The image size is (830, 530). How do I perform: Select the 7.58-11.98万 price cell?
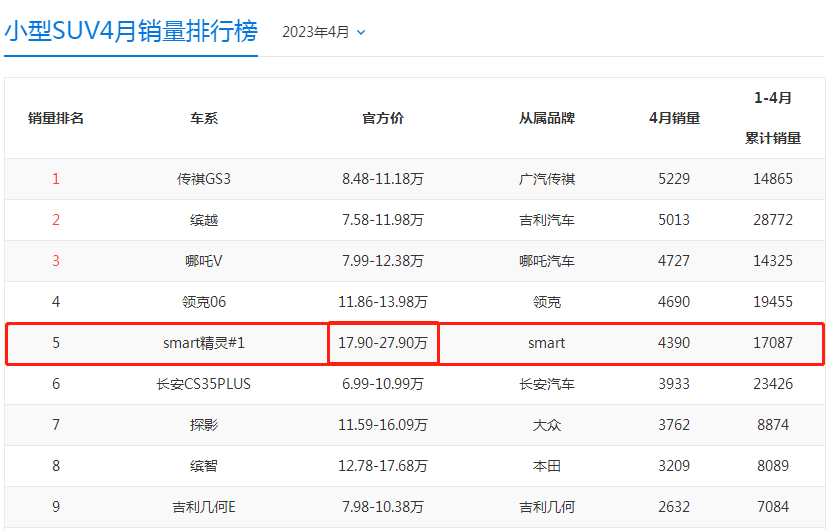click(x=383, y=220)
